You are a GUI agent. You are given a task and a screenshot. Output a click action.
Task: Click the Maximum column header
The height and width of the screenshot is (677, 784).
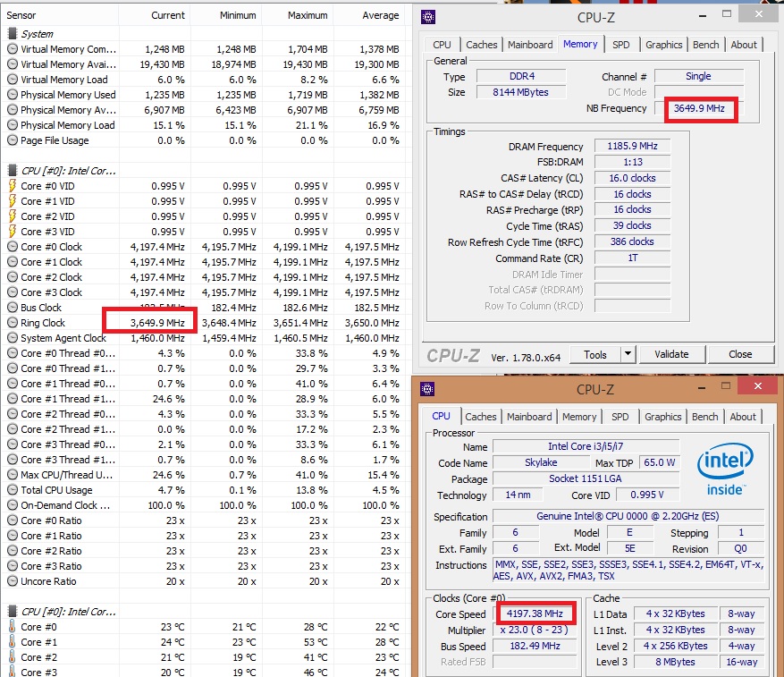298,15
